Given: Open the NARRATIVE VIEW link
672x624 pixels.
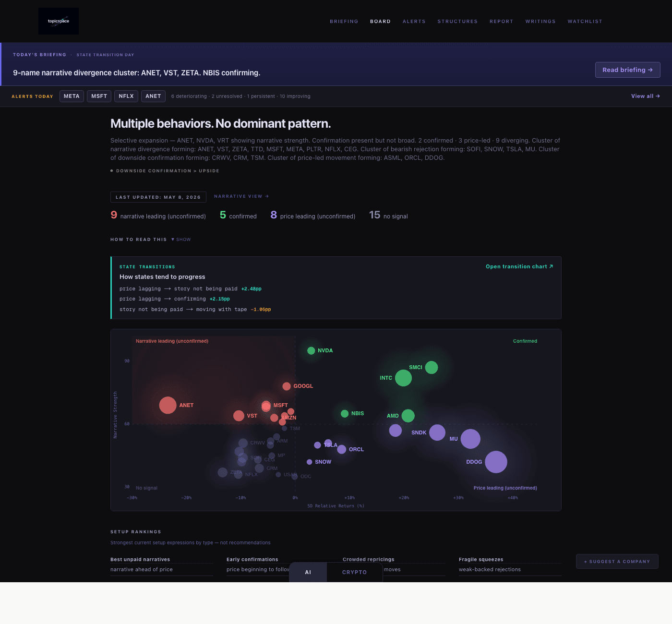Looking at the screenshot, I should click(x=241, y=196).
